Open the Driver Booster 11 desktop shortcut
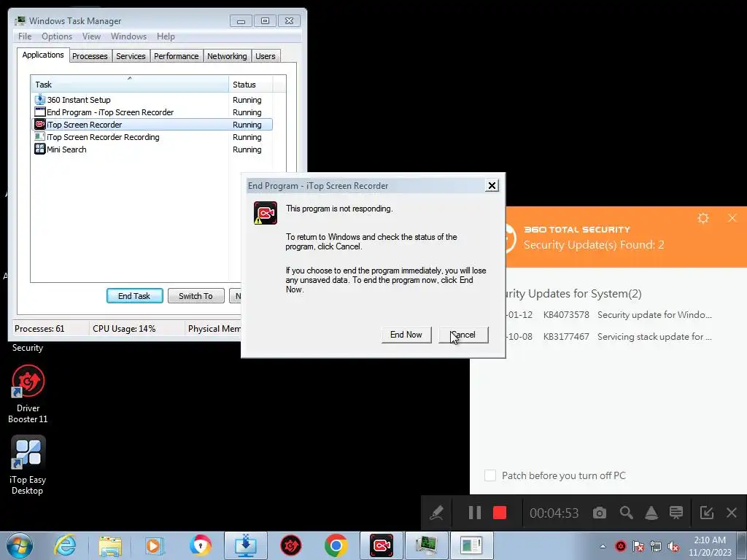This screenshot has height=560, width=747. 28,394
